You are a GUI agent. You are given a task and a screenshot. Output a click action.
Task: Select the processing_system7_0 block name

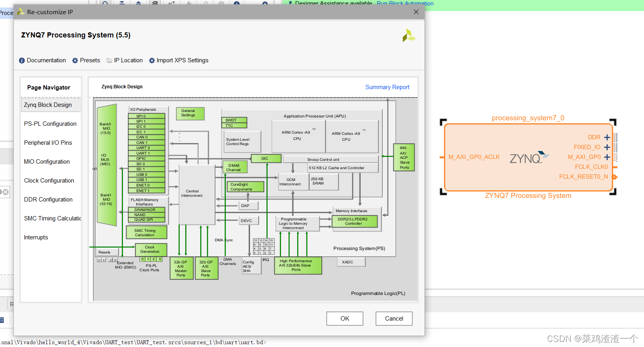pyautogui.click(x=528, y=118)
